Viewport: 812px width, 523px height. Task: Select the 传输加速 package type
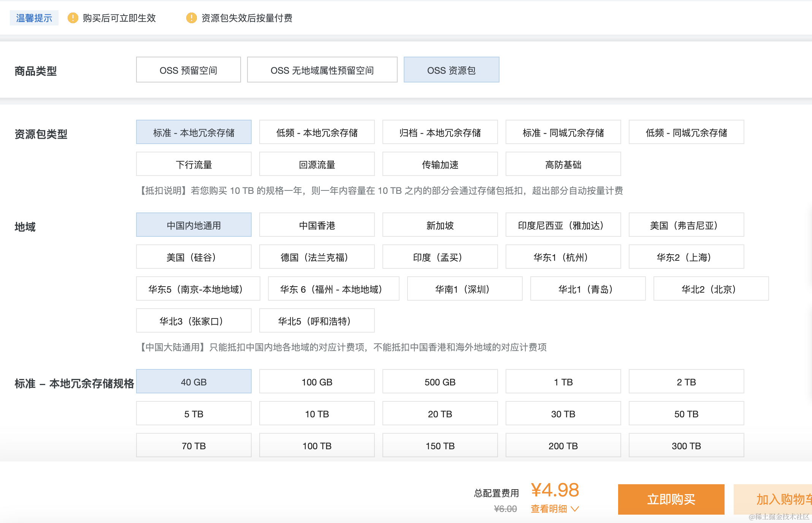click(440, 164)
